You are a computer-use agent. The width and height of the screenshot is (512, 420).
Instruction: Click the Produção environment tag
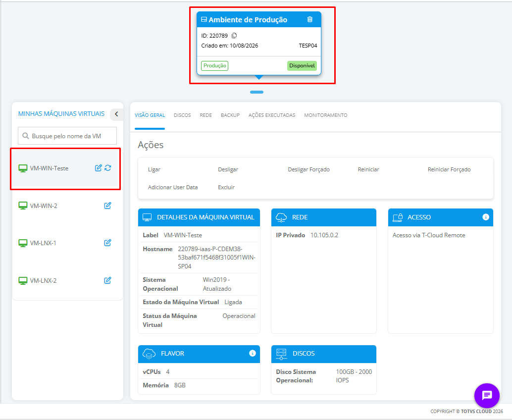pos(214,66)
